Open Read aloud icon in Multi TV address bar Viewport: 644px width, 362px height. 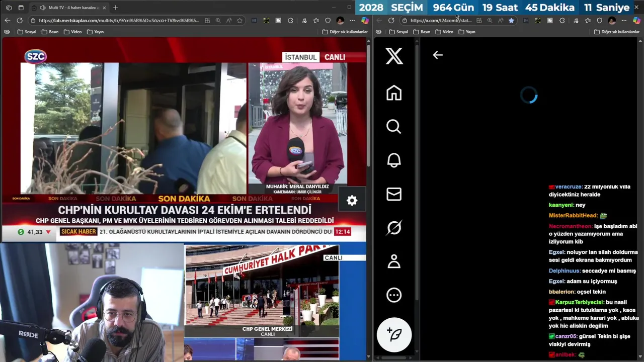[x=229, y=21]
